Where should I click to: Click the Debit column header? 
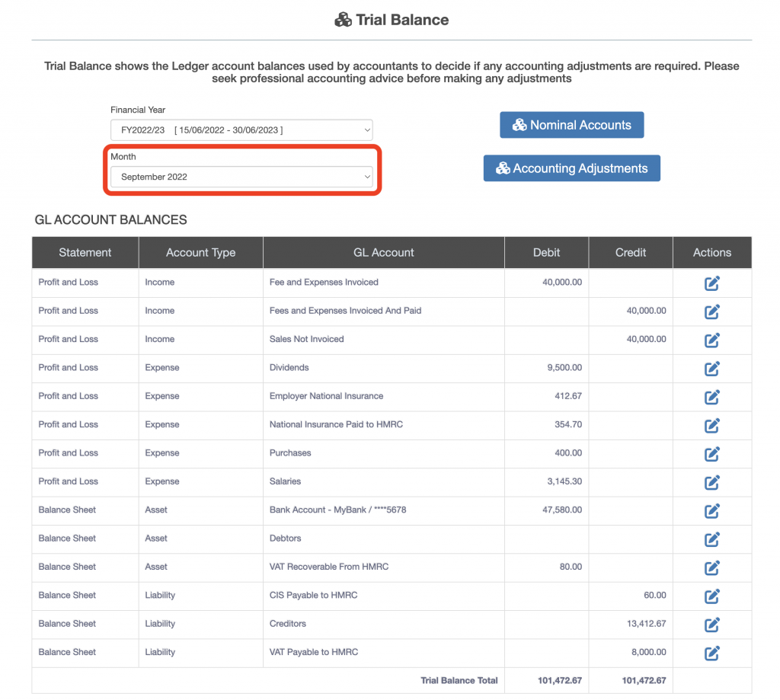(546, 253)
